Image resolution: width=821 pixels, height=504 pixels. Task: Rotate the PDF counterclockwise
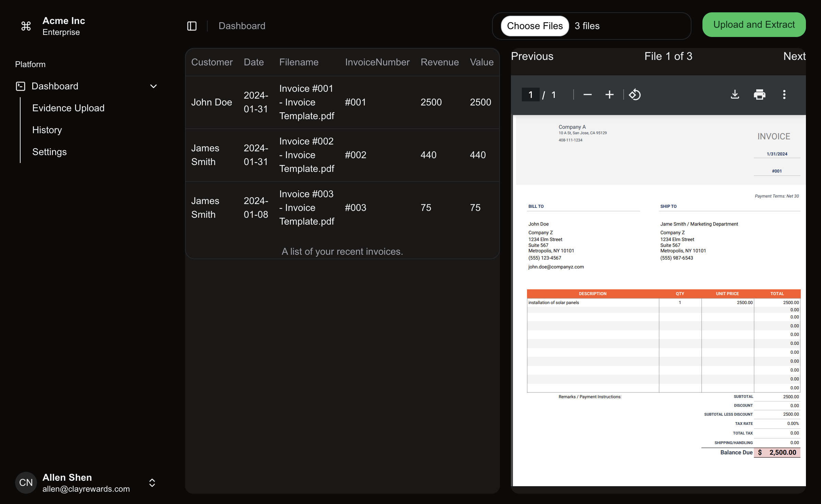click(x=635, y=94)
